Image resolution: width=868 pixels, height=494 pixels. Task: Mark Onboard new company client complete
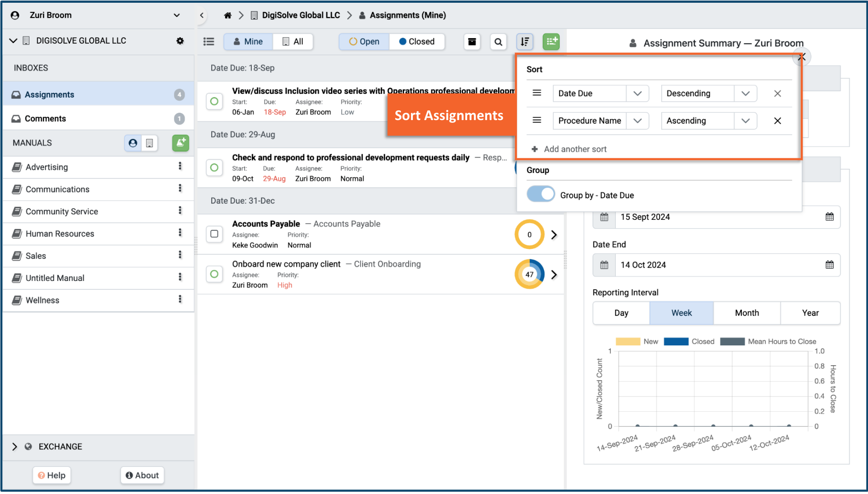click(x=214, y=274)
